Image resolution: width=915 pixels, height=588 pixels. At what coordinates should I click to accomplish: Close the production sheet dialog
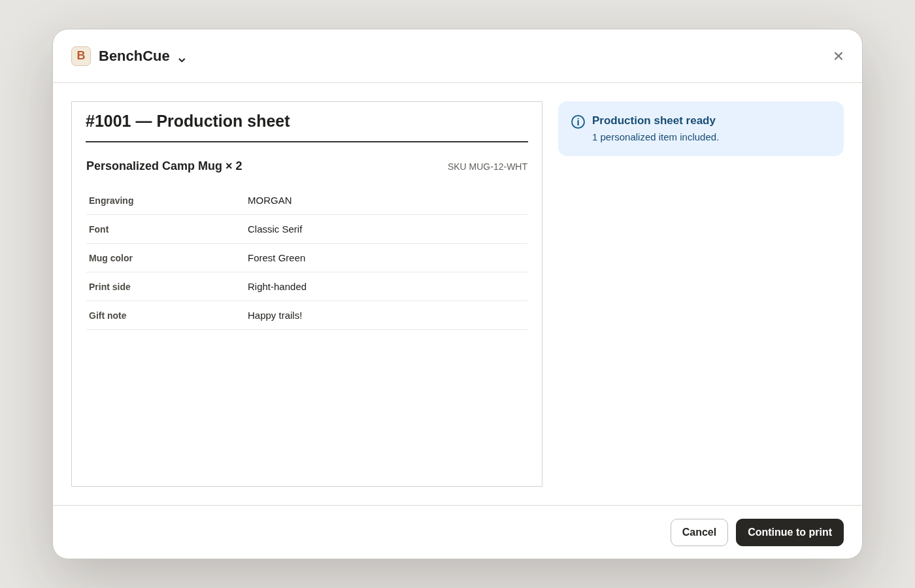click(839, 56)
